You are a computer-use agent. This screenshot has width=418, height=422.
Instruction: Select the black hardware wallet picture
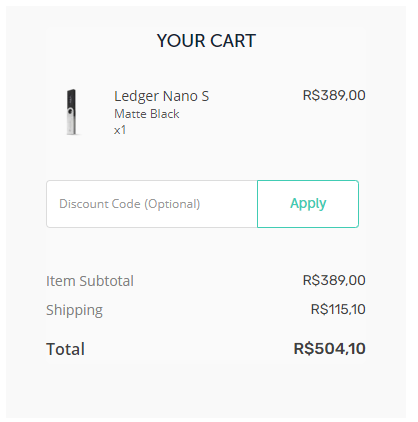(x=71, y=112)
